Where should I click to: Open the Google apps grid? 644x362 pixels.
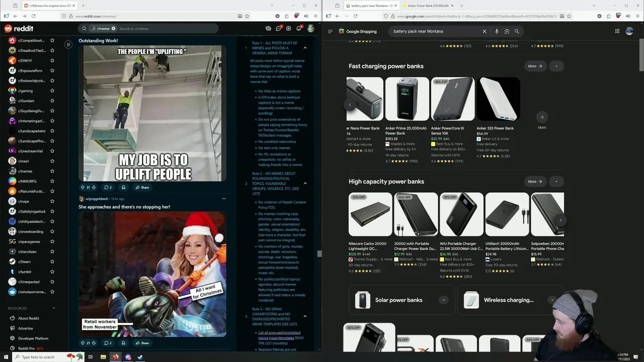(x=617, y=31)
